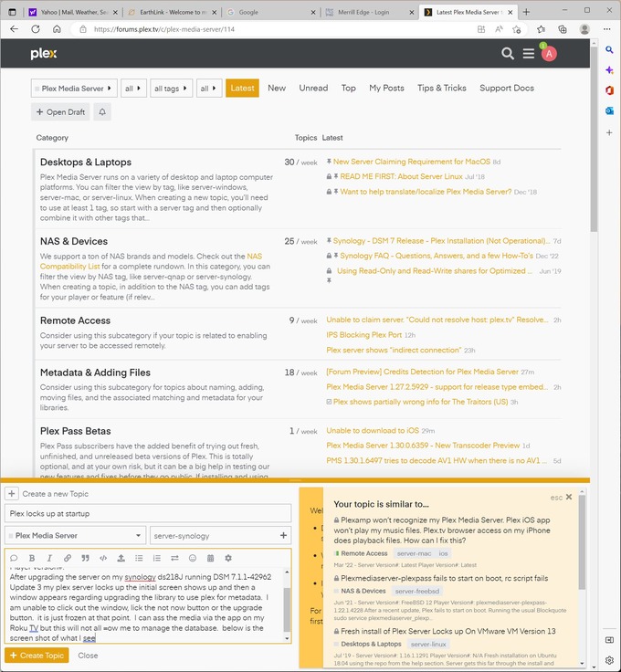Expand the 'all tags' filter dropdown

pyautogui.click(x=171, y=89)
